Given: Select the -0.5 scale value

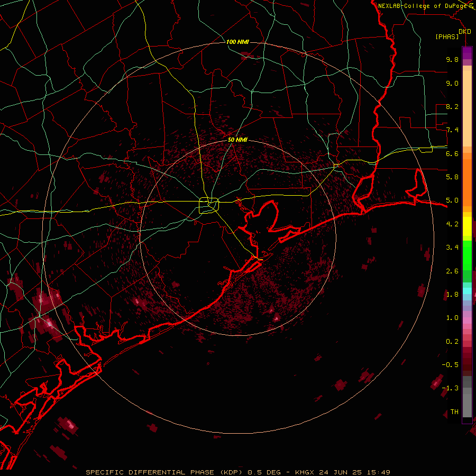Looking at the screenshot, I should [x=450, y=365].
